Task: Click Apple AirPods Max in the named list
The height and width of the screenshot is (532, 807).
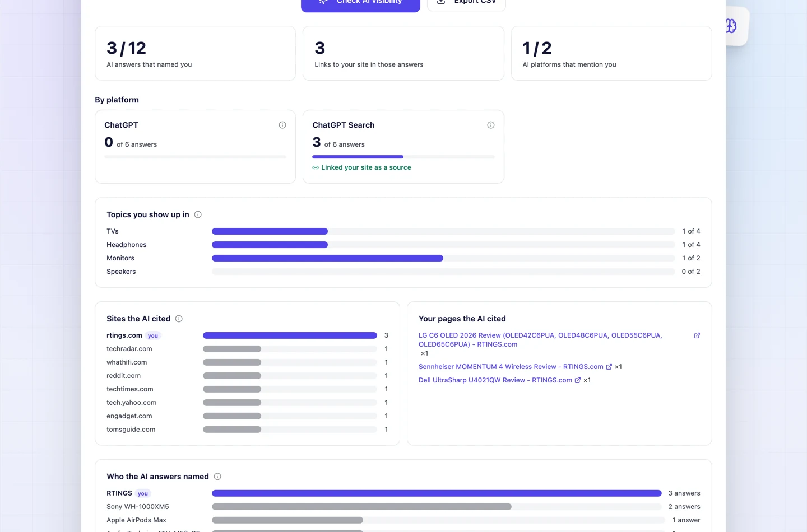Action: (136, 520)
